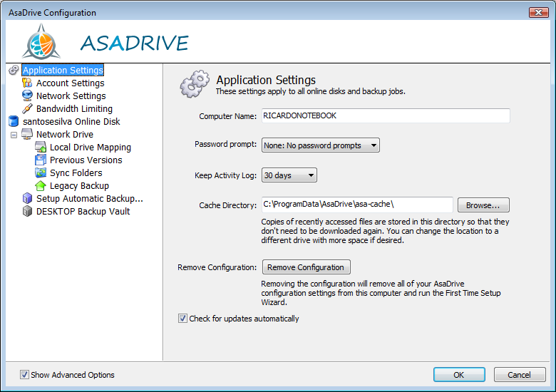Open the Keep Activity Log dropdown

[289, 175]
